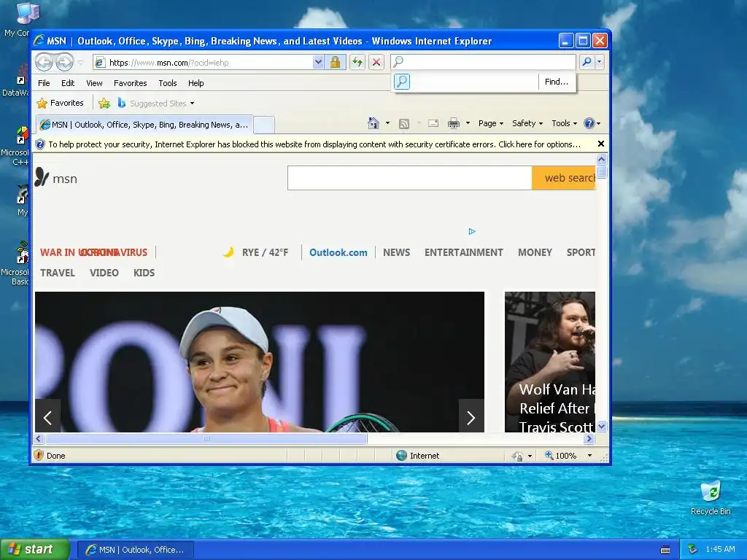The height and width of the screenshot is (560, 747).
Task: Expand the zoom level dropdown arrow
Action: (x=589, y=456)
